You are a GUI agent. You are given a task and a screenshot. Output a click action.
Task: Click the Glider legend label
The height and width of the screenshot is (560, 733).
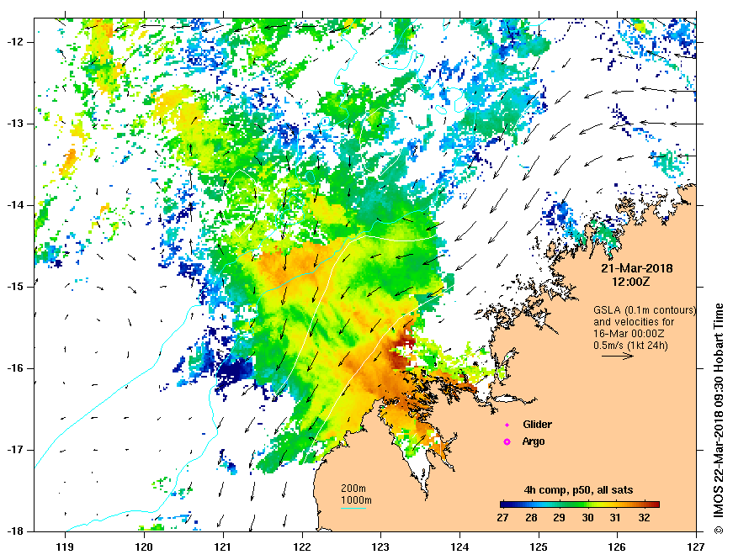coord(537,424)
